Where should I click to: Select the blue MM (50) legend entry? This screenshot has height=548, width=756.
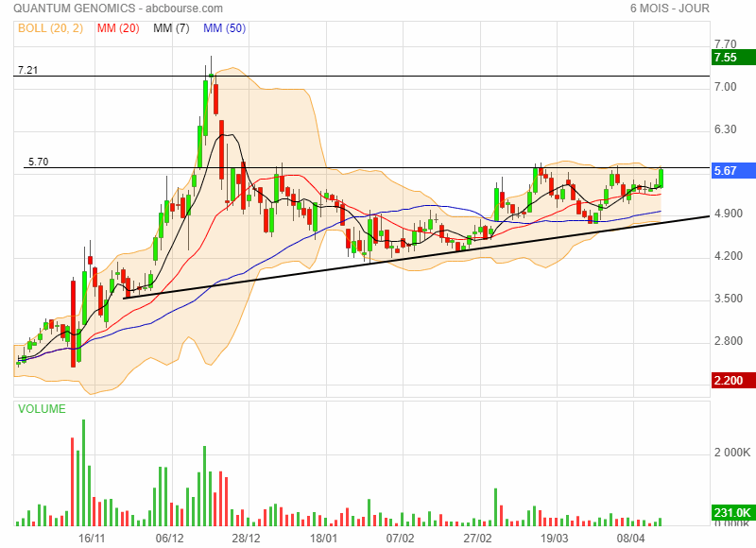tap(224, 28)
